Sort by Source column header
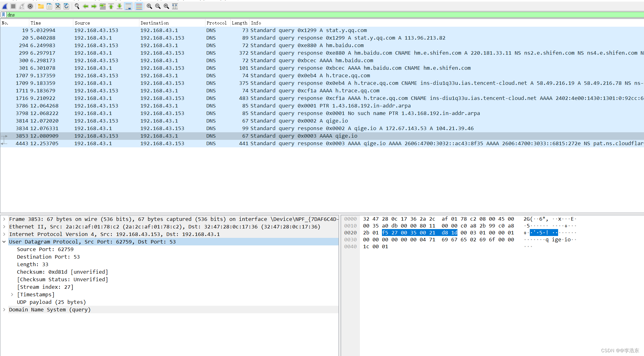The image size is (644, 356). coord(106,23)
